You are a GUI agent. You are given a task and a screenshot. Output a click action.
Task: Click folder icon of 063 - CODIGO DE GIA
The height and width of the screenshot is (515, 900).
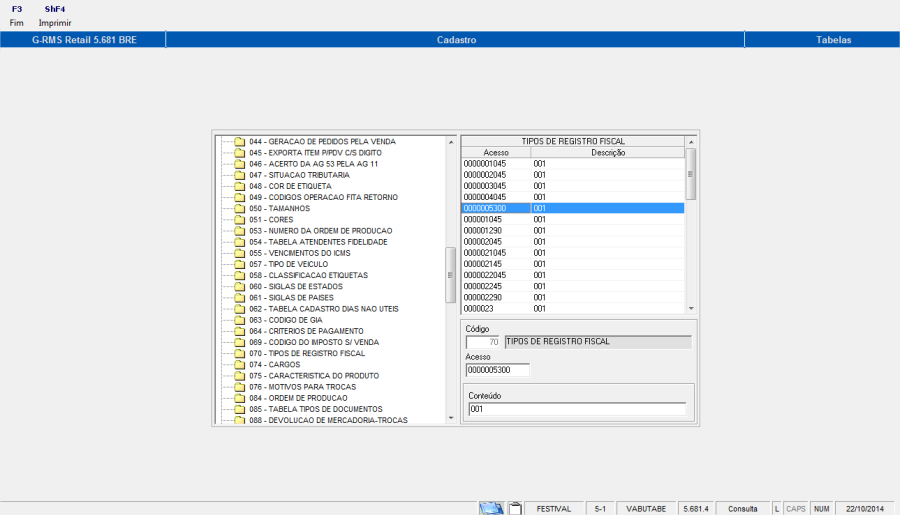tap(240, 320)
